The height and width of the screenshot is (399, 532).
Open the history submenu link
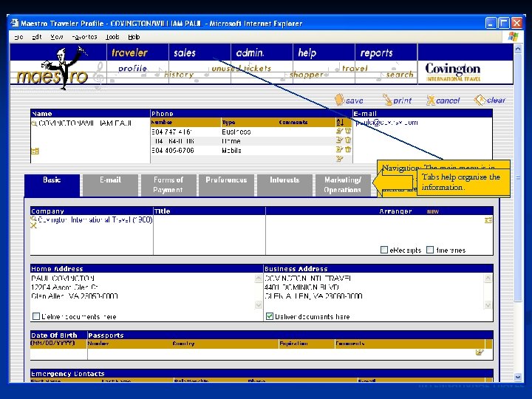179,75
